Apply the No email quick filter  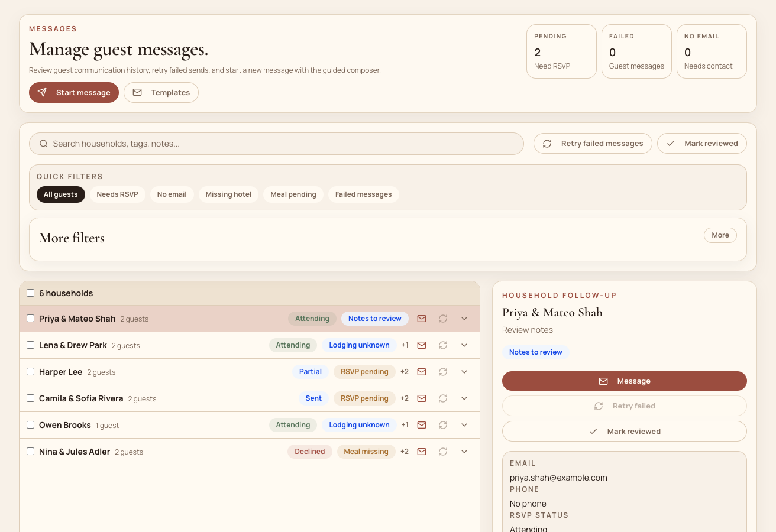(x=172, y=194)
